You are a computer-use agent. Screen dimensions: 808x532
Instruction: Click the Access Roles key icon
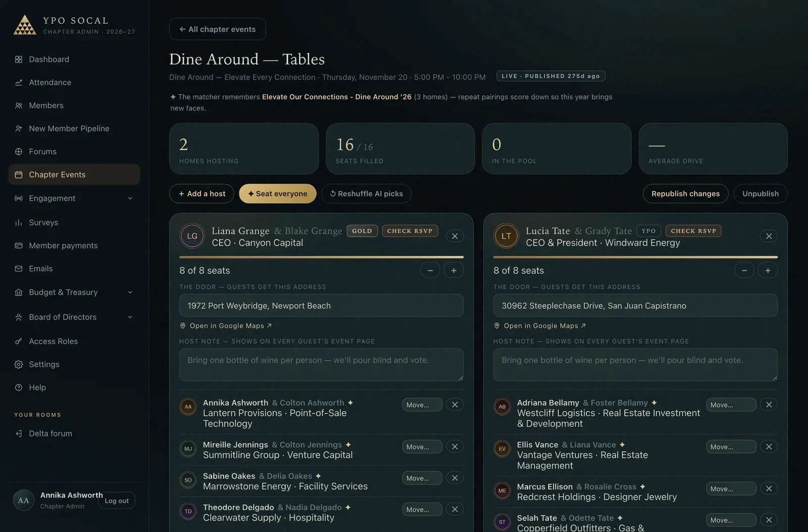pos(19,341)
